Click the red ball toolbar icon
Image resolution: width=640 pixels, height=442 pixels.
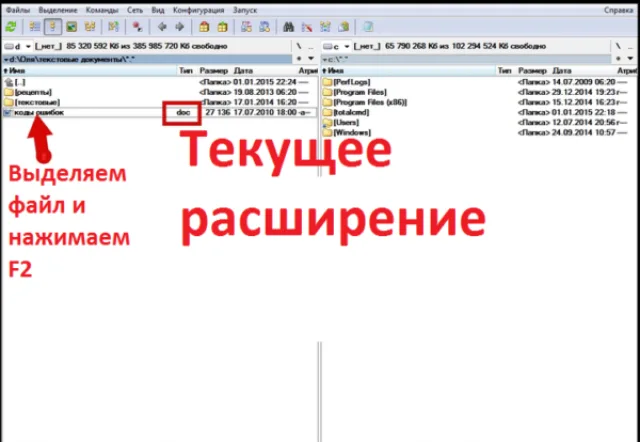(138, 27)
